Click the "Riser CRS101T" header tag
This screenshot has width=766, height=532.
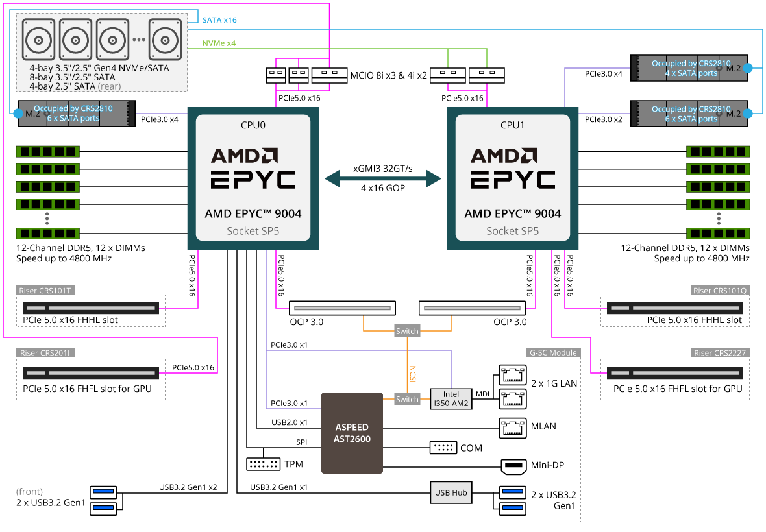45,291
